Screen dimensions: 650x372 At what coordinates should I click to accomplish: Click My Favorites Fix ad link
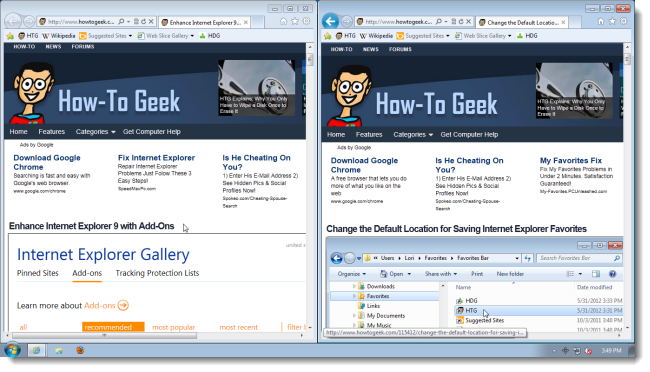click(571, 161)
